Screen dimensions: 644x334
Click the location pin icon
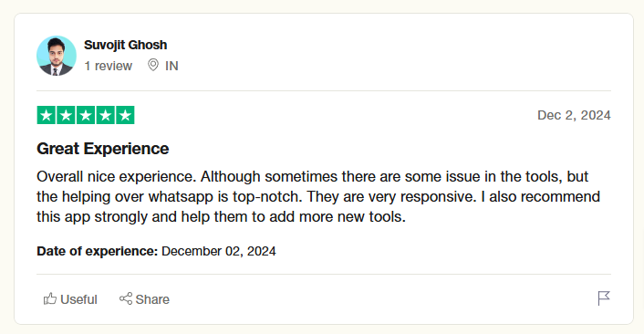point(153,66)
